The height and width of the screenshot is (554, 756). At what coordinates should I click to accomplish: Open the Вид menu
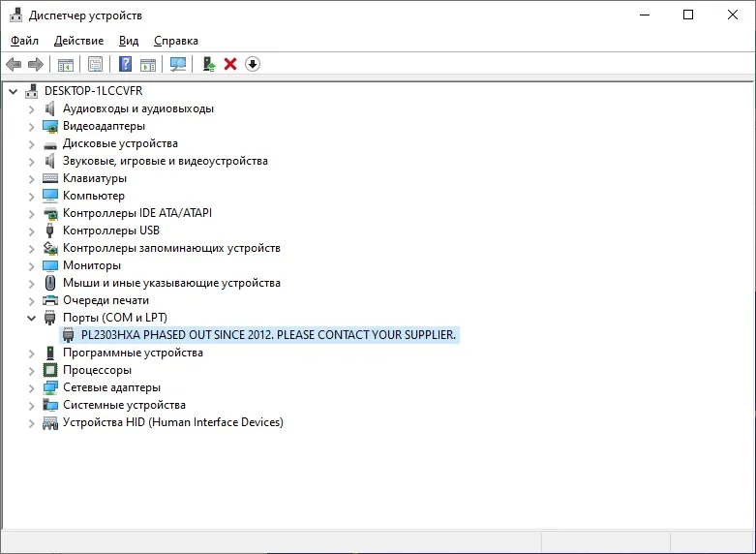(x=129, y=41)
